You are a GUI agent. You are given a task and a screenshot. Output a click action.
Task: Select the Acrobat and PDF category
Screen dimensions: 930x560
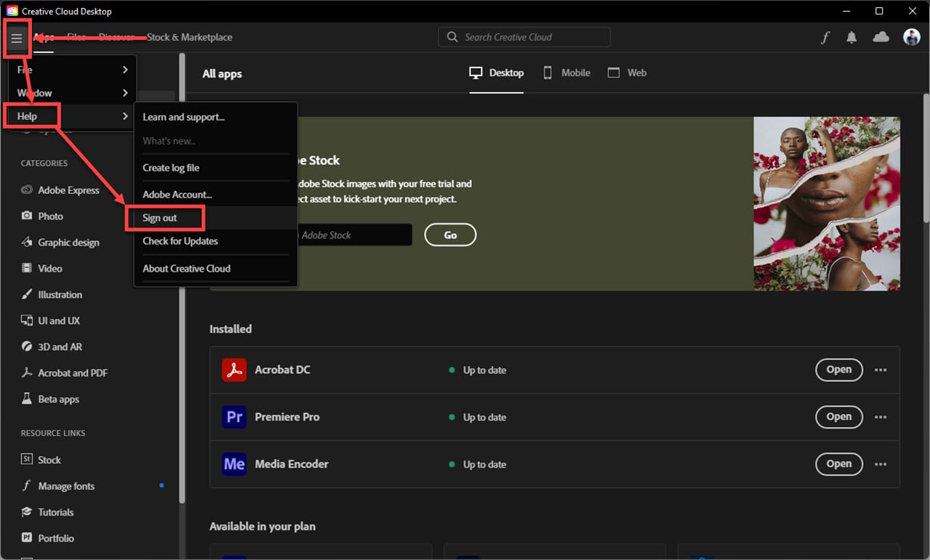[65, 373]
